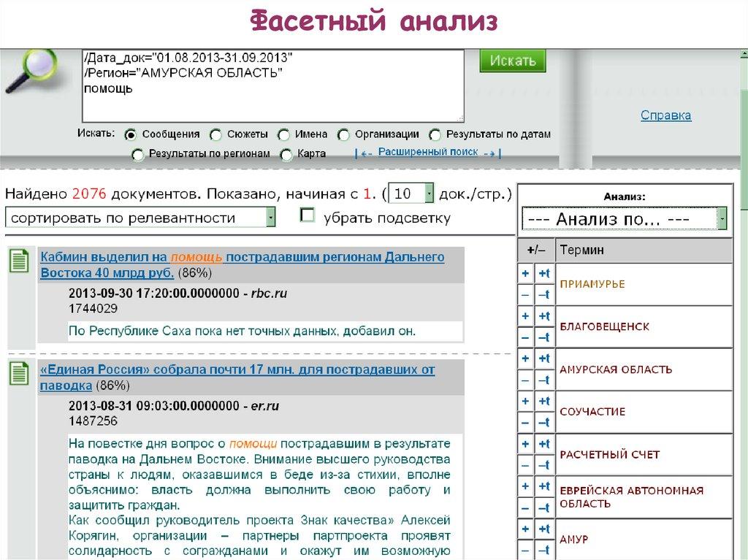Image resolution: width=748 pixels, height=560 pixels.
Task: Click +t button for АМУРСКАЯ ОБЛАСТЬ term
Action: [544, 358]
